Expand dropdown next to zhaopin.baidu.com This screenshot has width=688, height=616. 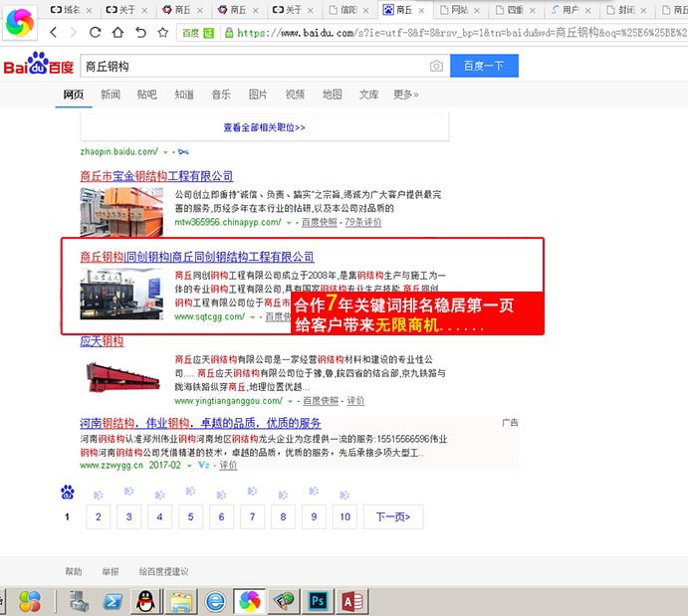165,152
